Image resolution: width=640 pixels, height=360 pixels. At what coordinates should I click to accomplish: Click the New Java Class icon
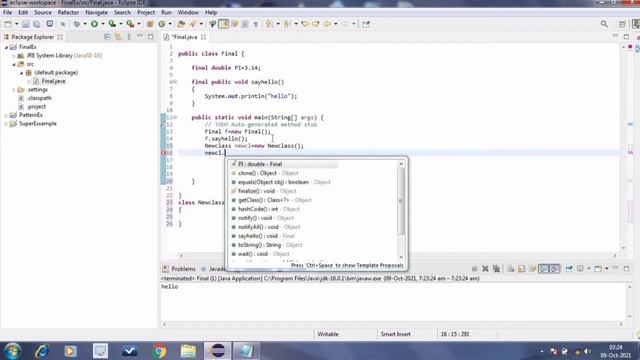tap(162, 24)
